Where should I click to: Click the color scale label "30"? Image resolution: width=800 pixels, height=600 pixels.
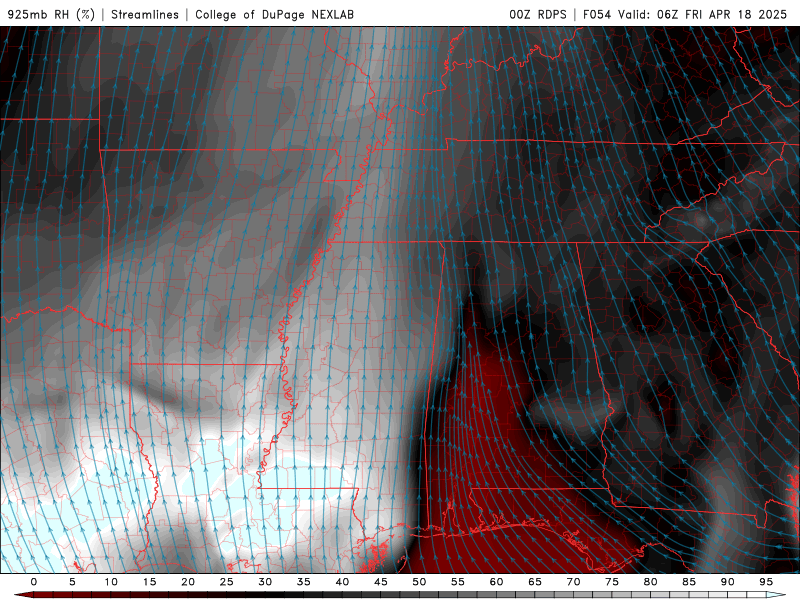(x=265, y=582)
